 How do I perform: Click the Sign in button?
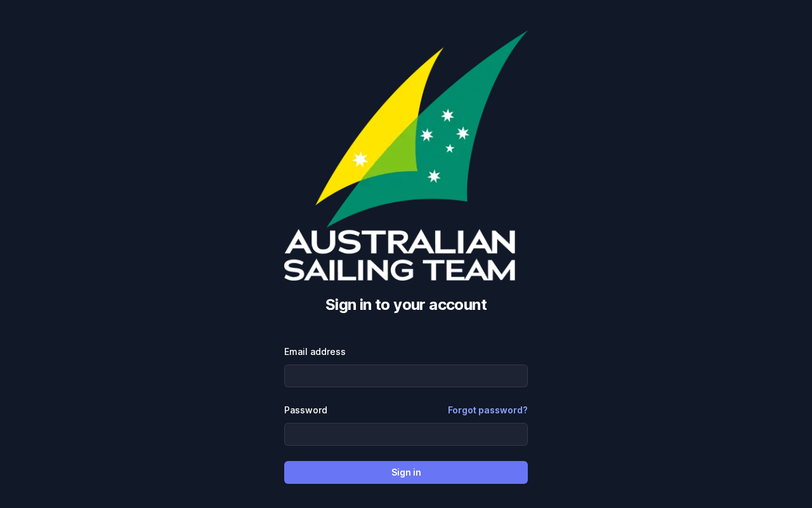[x=406, y=472]
